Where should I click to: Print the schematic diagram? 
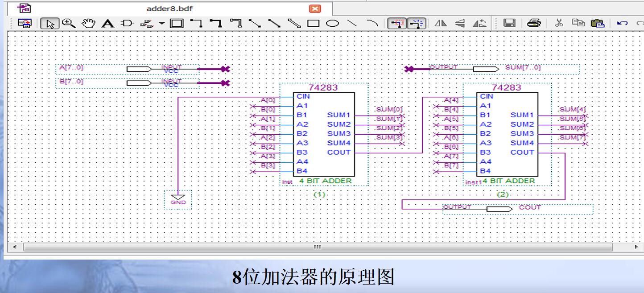(534, 23)
